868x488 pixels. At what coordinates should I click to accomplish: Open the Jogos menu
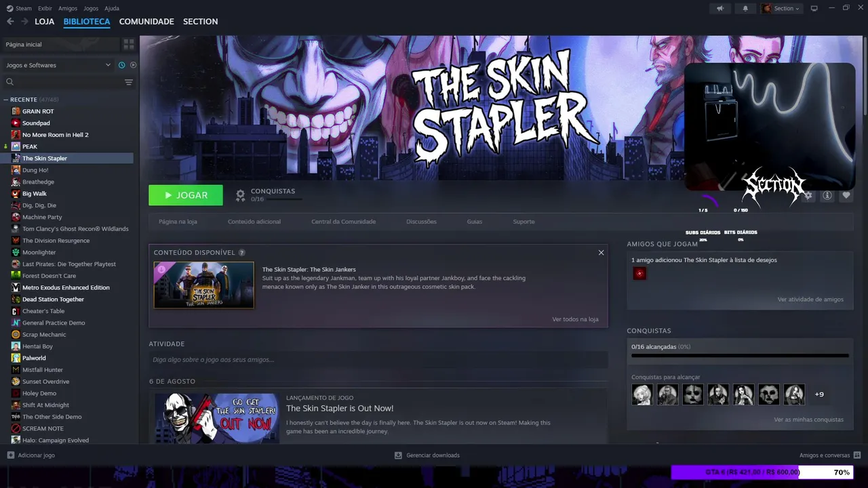[x=91, y=8]
